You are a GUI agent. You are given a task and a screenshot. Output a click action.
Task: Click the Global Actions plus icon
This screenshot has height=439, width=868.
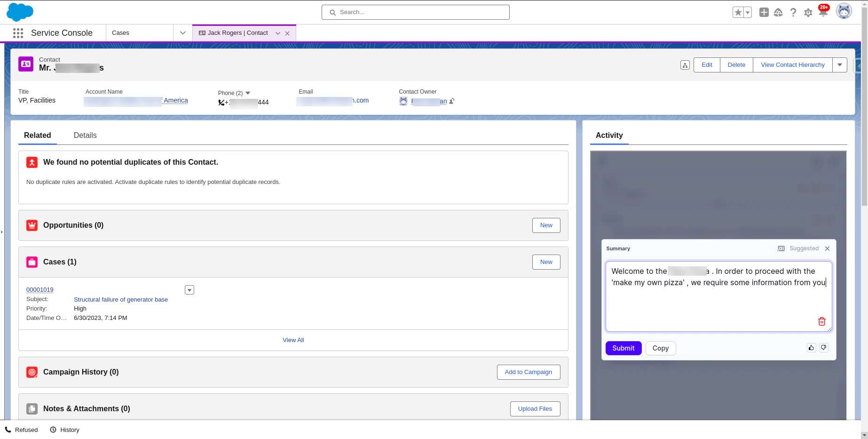tap(764, 12)
